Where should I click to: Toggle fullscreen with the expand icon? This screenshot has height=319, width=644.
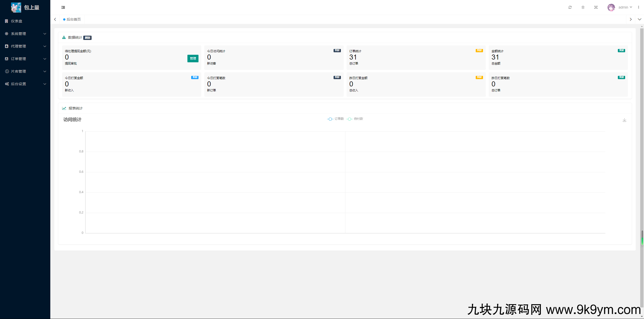(x=596, y=7)
